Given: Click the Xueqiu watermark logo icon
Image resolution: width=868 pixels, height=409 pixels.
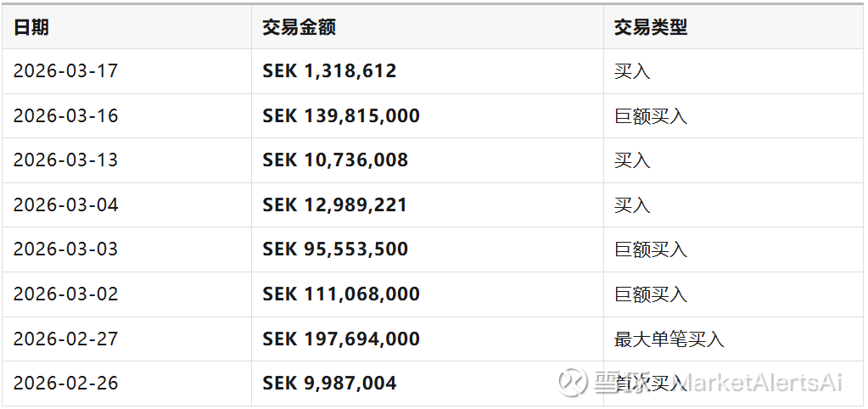Looking at the screenshot, I should 572,382.
